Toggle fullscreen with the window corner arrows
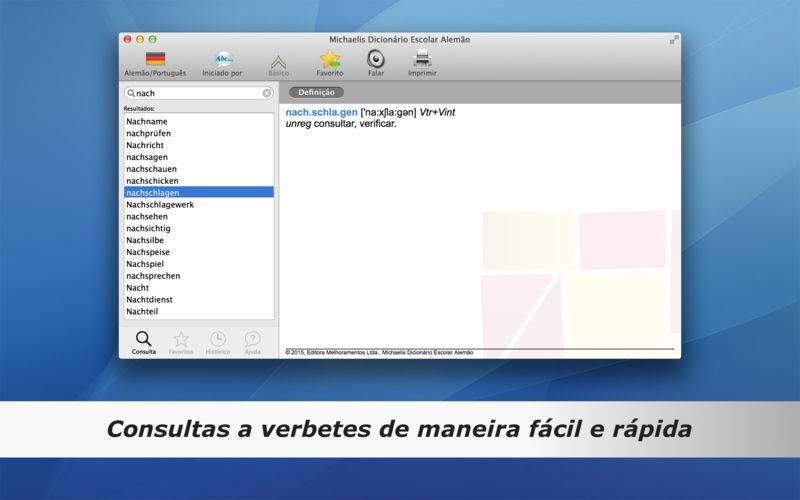This screenshot has height=500, width=800. click(x=674, y=39)
